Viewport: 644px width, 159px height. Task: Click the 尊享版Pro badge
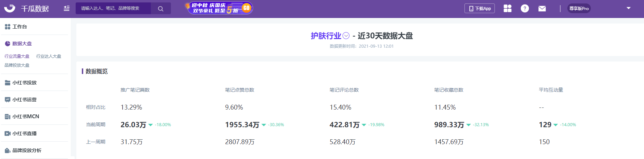tap(579, 8)
